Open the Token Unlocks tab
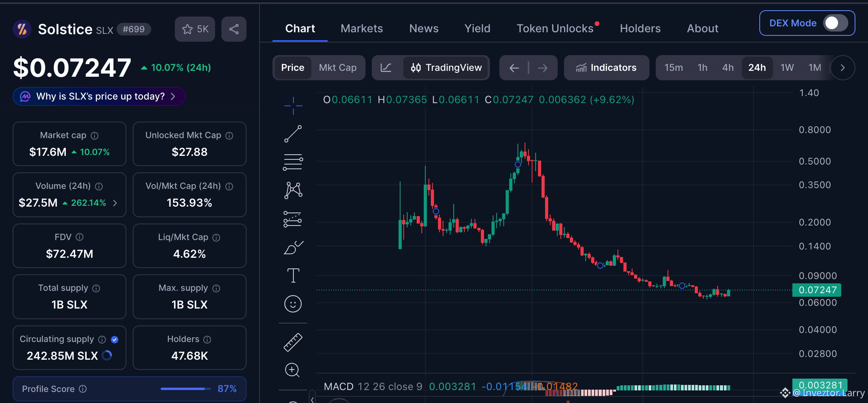This screenshot has height=403, width=868. click(x=555, y=28)
